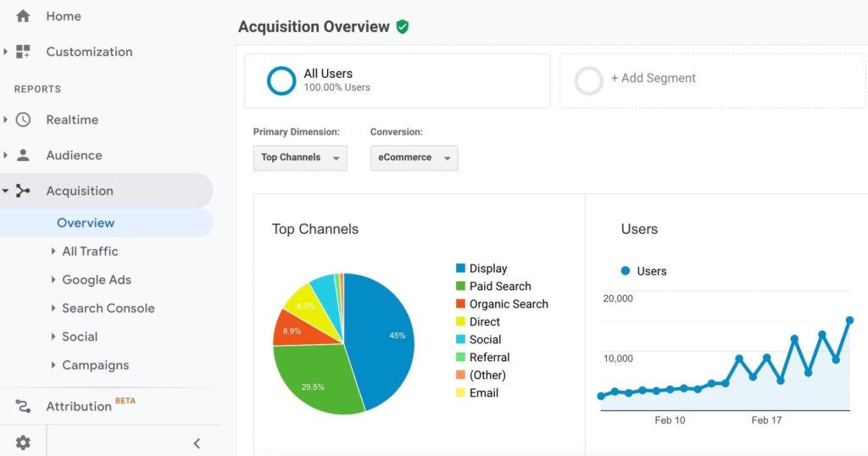Click the Home house icon
This screenshot has width=868, height=456.
point(23,16)
